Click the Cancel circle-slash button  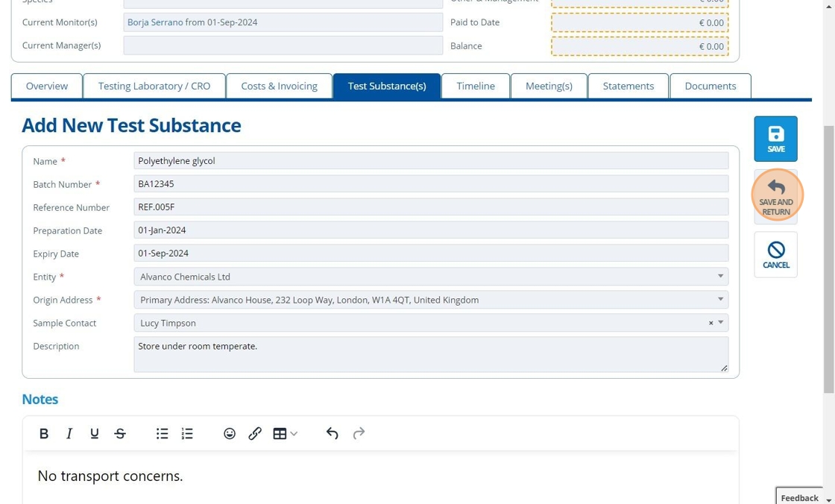tap(775, 255)
